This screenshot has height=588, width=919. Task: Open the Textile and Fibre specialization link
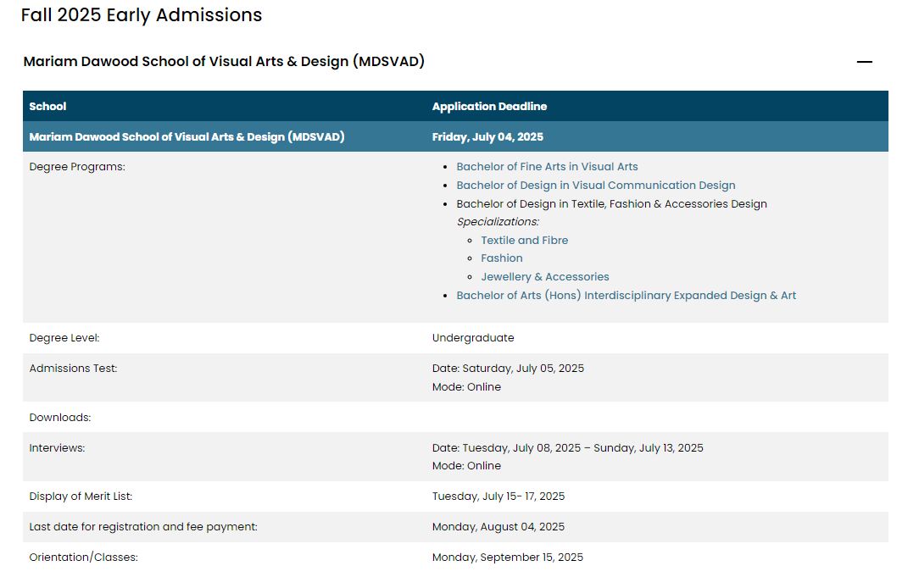524,240
